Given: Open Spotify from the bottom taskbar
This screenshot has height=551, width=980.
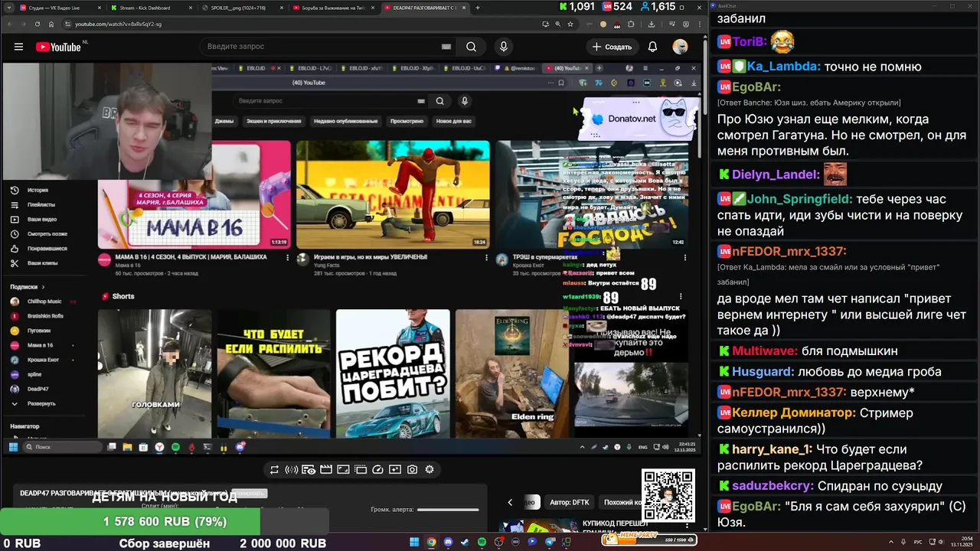Looking at the screenshot, I should pos(482,542).
